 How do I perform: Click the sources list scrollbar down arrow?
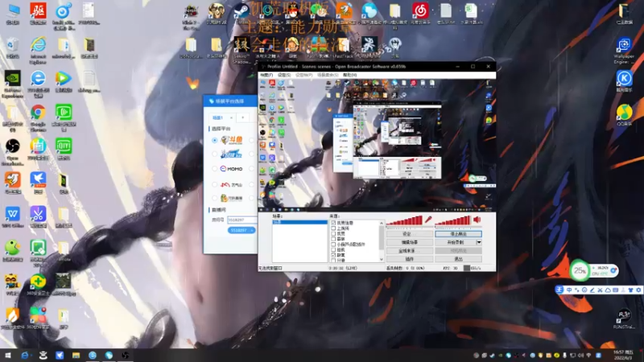pyautogui.click(x=381, y=259)
